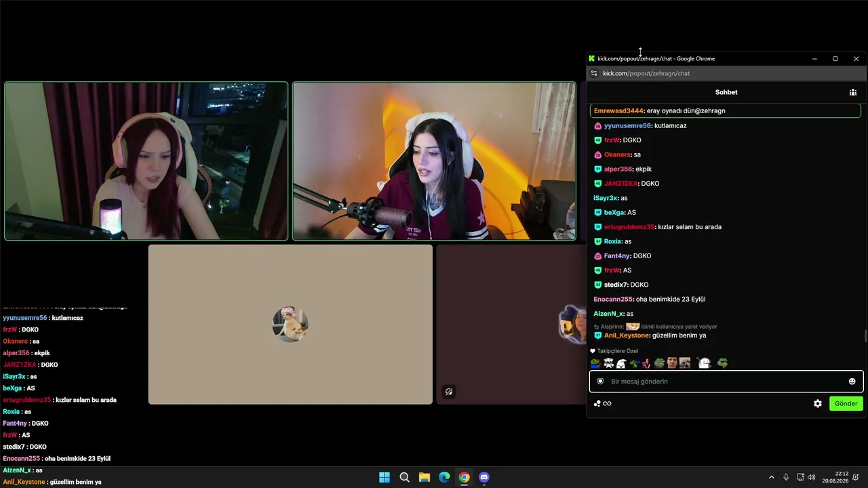Send the chat message with Gönder
This screenshot has height=488, width=868.
click(846, 403)
